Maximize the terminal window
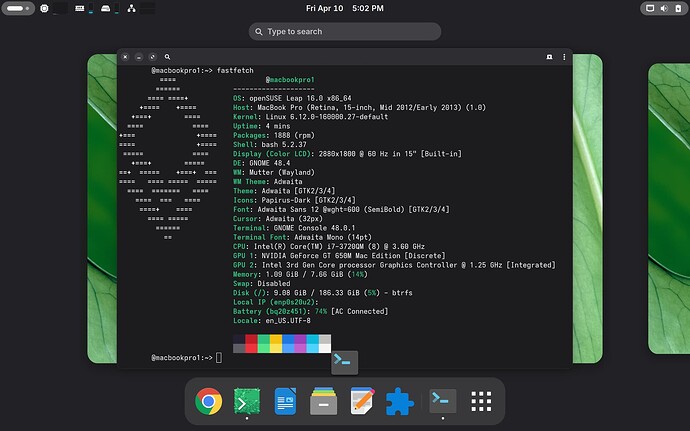Screen dimensions: 690x431 click(153, 57)
